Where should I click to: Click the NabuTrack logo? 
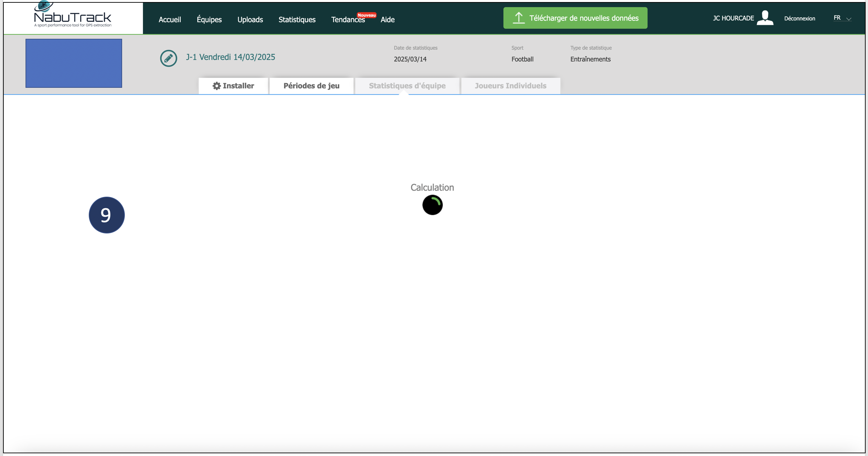73,17
